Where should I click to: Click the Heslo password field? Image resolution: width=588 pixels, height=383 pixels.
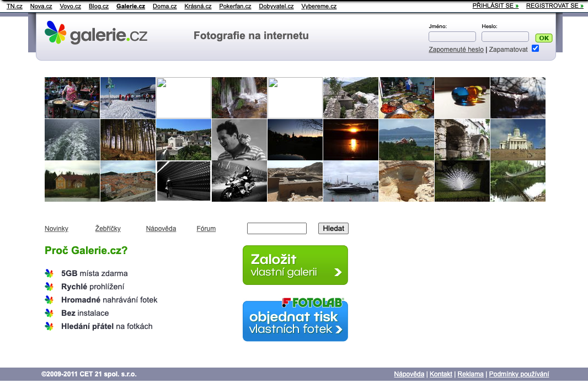coord(505,37)
